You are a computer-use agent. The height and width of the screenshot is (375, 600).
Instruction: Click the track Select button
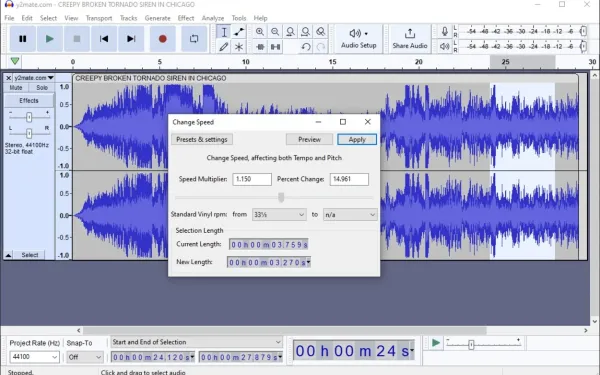click(x=29, y=255)
